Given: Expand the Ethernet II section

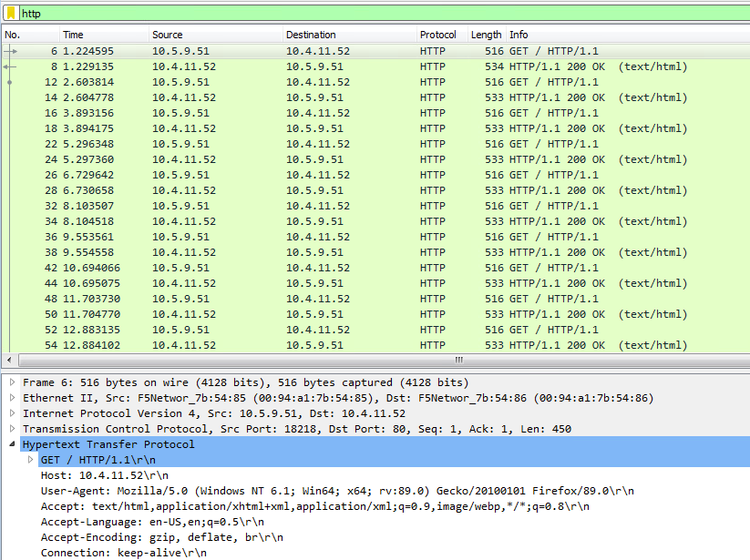Looking at the screenshot, I should pos(13,398).
